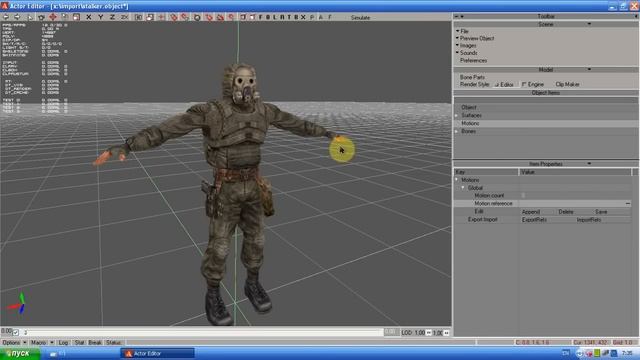The height and width of the screenshot is (360, 640).
Task: Switch to Right view R button
Action: tap(282, 17)
